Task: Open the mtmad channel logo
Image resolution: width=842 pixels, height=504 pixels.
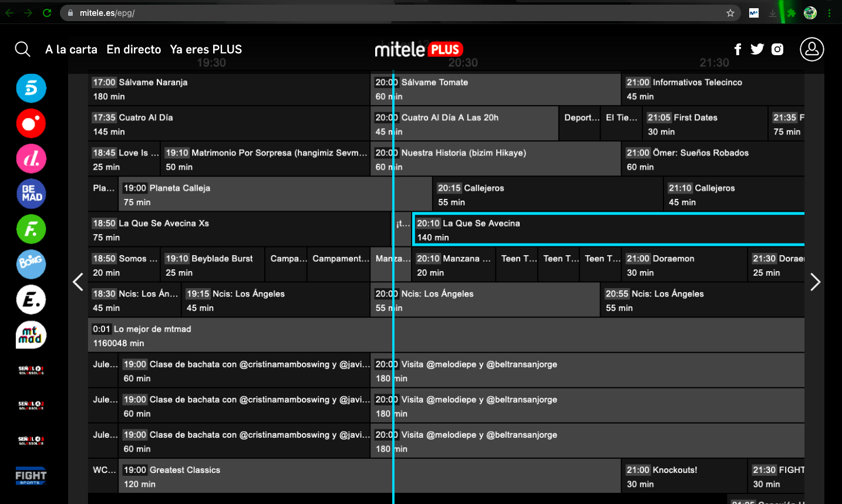Action: 31,335
